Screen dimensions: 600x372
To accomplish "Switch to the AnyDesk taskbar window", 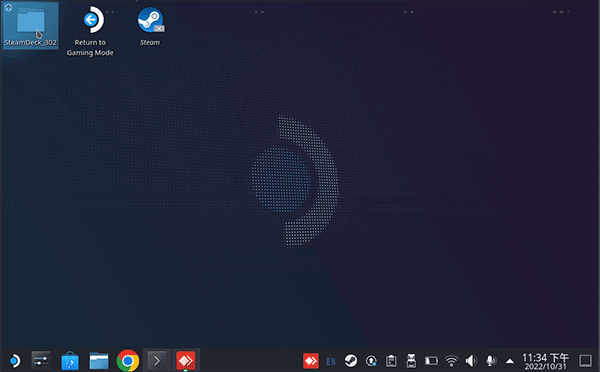I will pos(186,361).
